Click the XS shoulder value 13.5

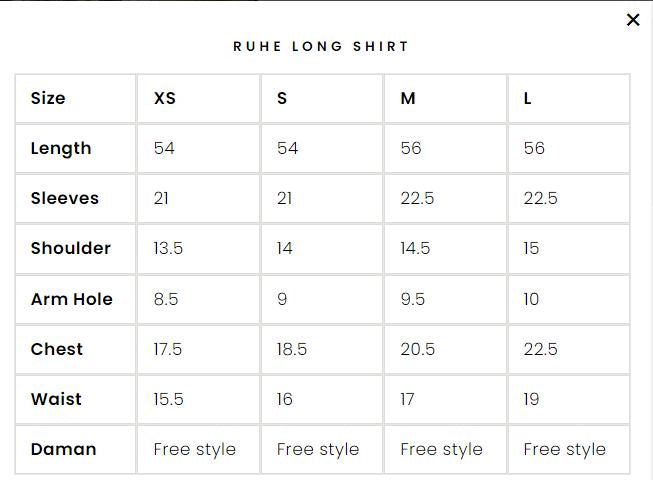tap(168, 248)
